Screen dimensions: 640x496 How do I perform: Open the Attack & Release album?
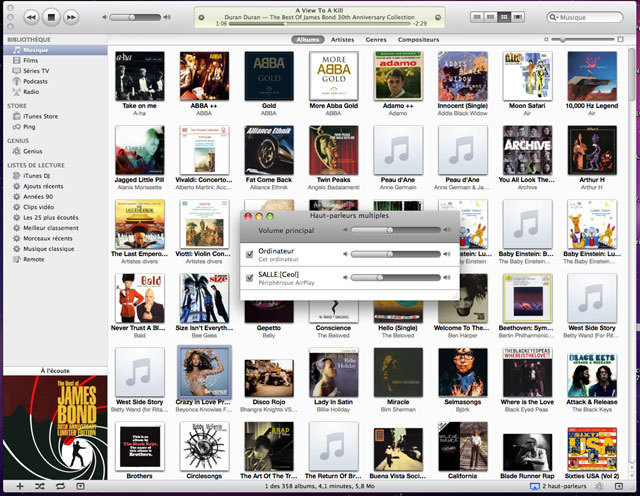point(592,376)
